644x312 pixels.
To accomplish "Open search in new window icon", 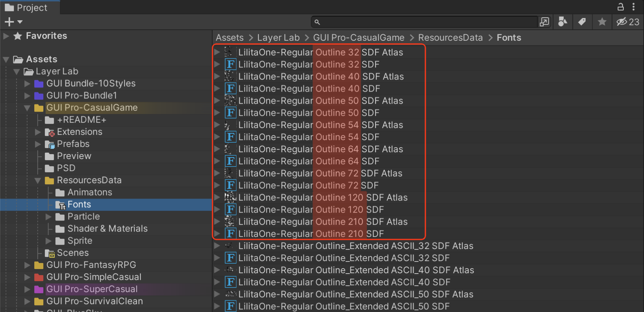I will [544, 22].
